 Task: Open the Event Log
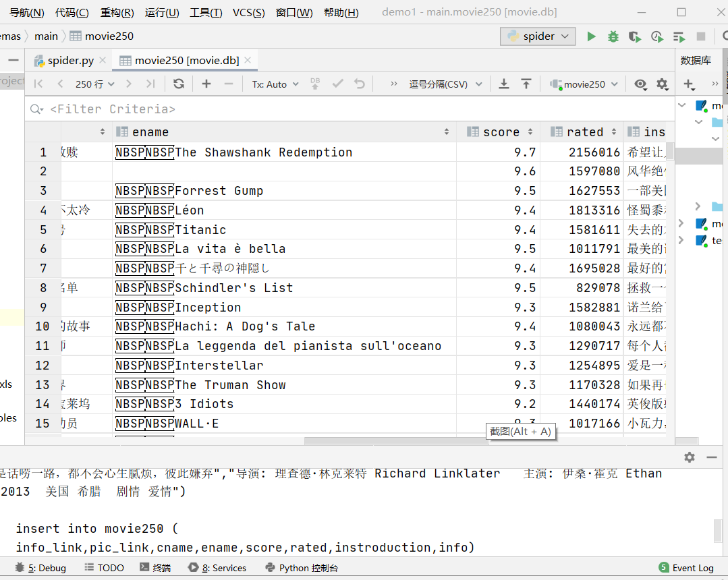(687, 568)
